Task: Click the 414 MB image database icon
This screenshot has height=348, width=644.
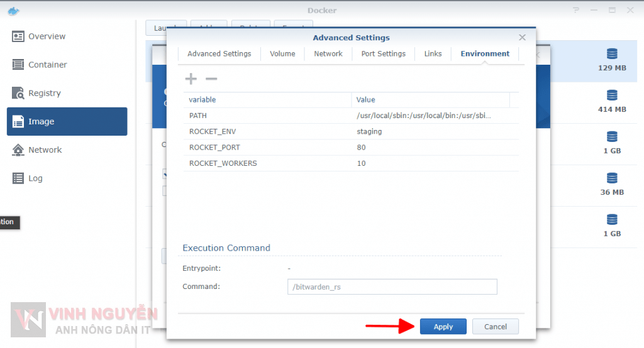Action: (x=612, y=95)
